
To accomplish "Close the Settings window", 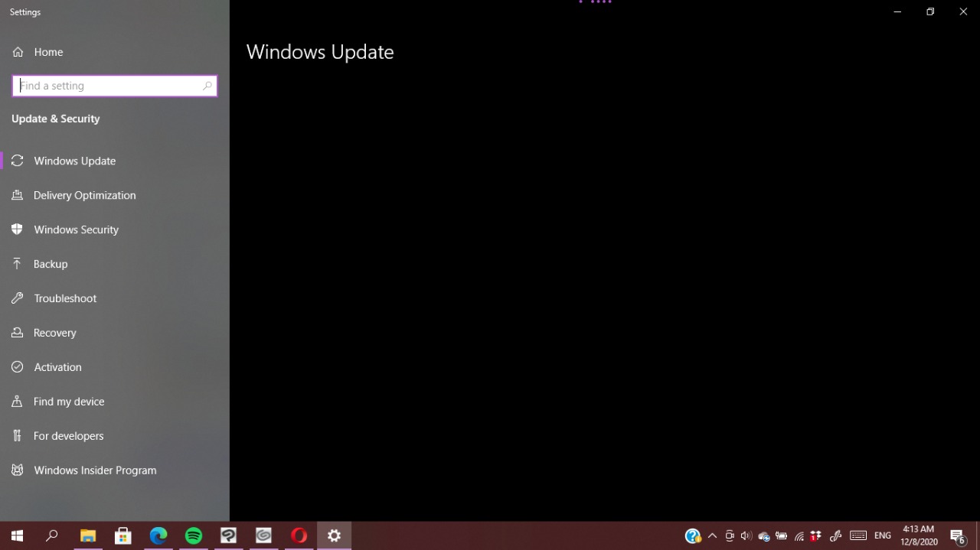I will click(963, 11).
